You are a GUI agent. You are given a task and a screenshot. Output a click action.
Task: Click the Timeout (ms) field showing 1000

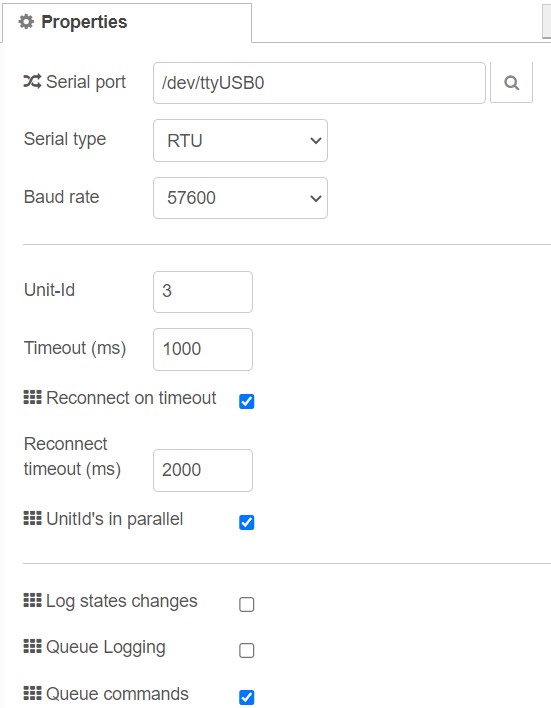click(203, 349)
